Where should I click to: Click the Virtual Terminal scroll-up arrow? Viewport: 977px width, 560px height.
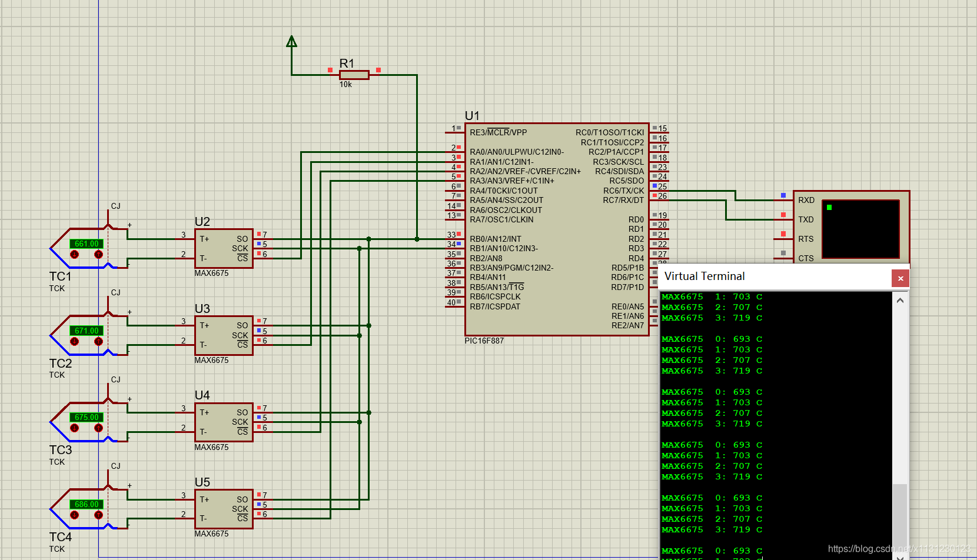(900, 301)
